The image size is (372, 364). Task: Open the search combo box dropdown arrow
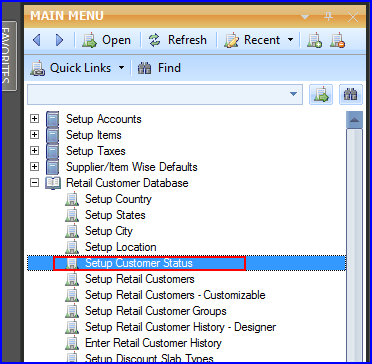pos(294,94)
